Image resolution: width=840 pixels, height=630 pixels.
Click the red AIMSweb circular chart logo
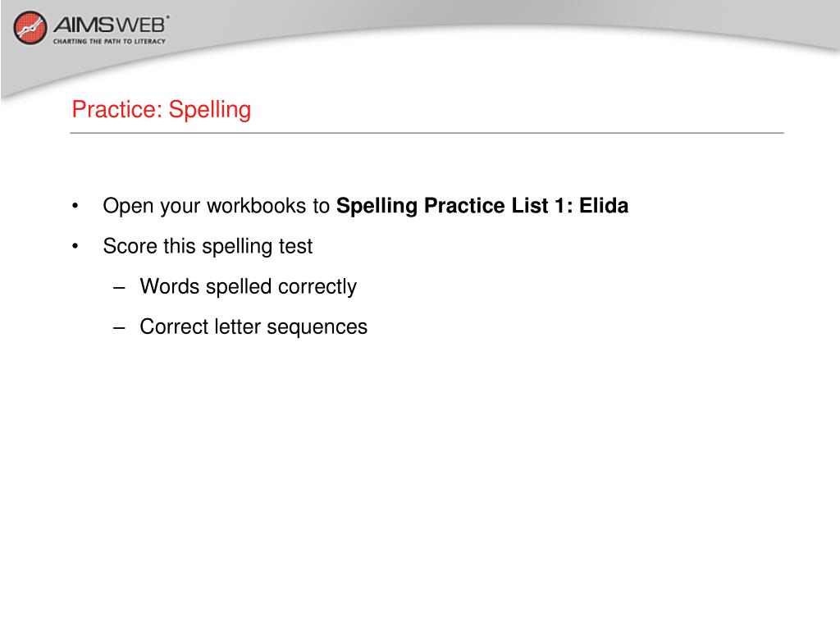pyautogui.click(x=30, y=28)
